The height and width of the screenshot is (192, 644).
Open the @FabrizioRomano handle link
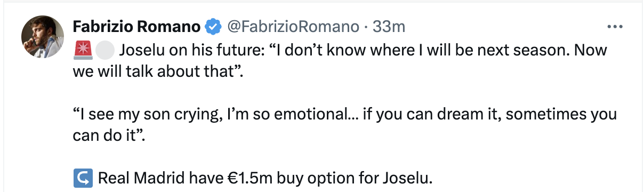(293, 26)
